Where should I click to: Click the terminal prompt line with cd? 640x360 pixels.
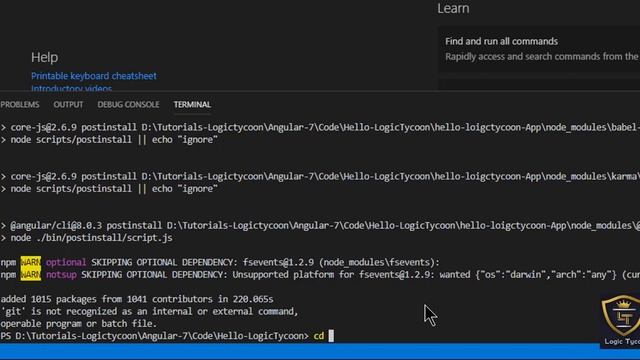click(x=167, y=336)
